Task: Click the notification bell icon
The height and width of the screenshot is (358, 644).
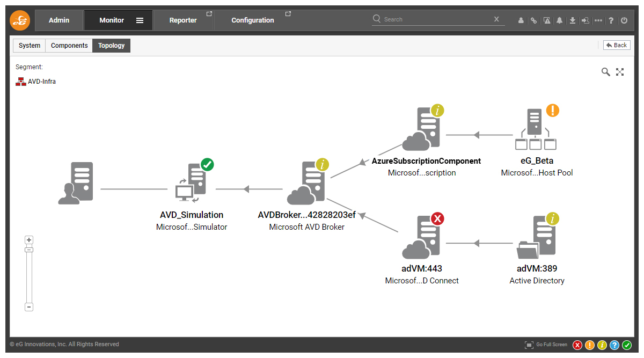Action: pos(560,20)
